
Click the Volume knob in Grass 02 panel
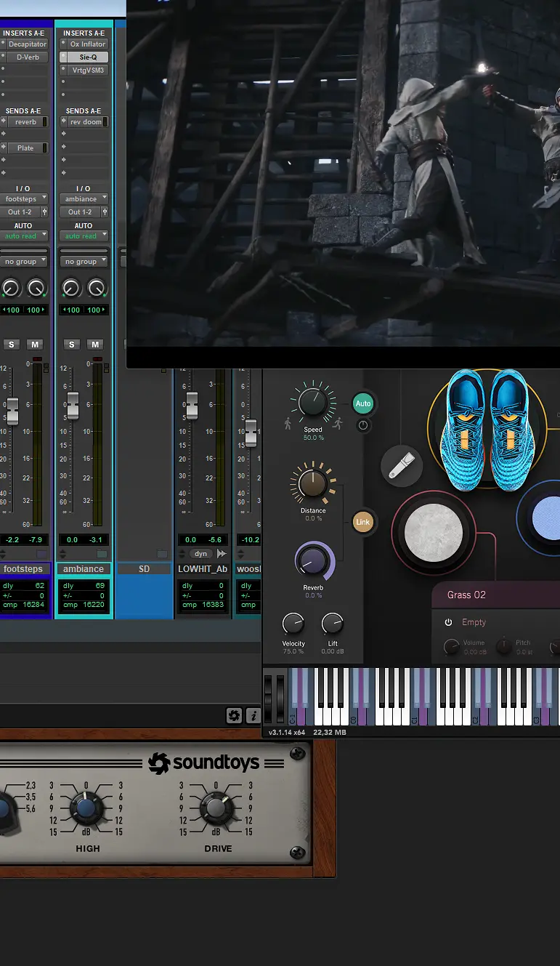point(452,646)
